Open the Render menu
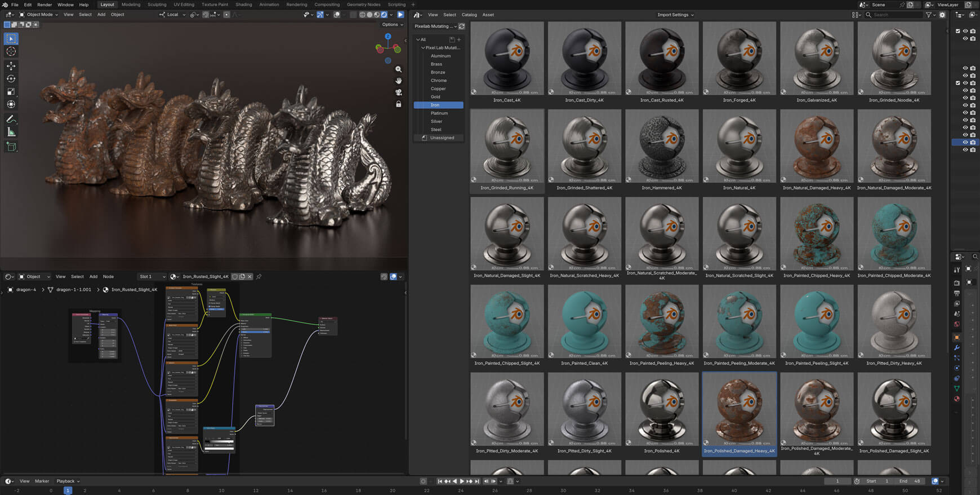Screen dimensions: 980x495 44,5
